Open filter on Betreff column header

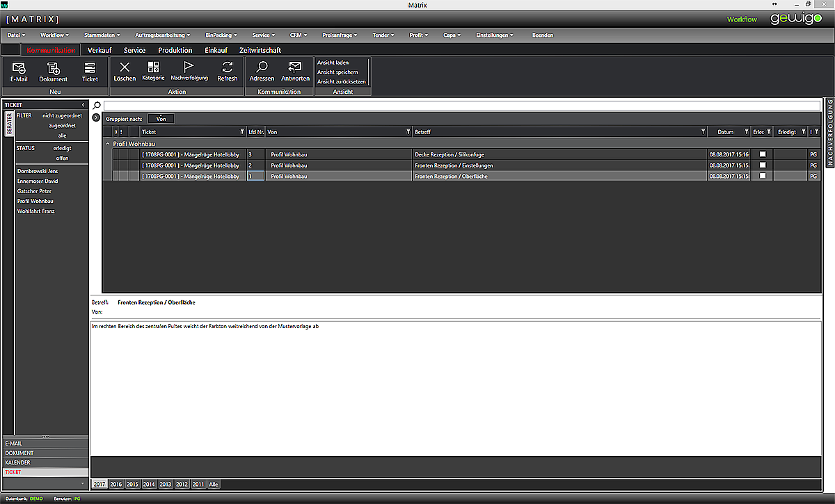703,131
